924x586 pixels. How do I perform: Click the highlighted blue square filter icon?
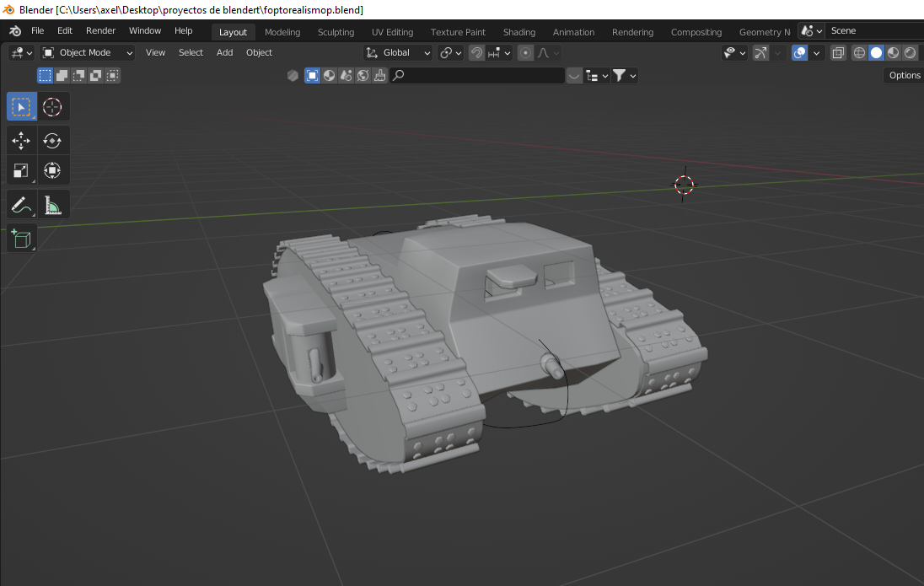(312, 75)
